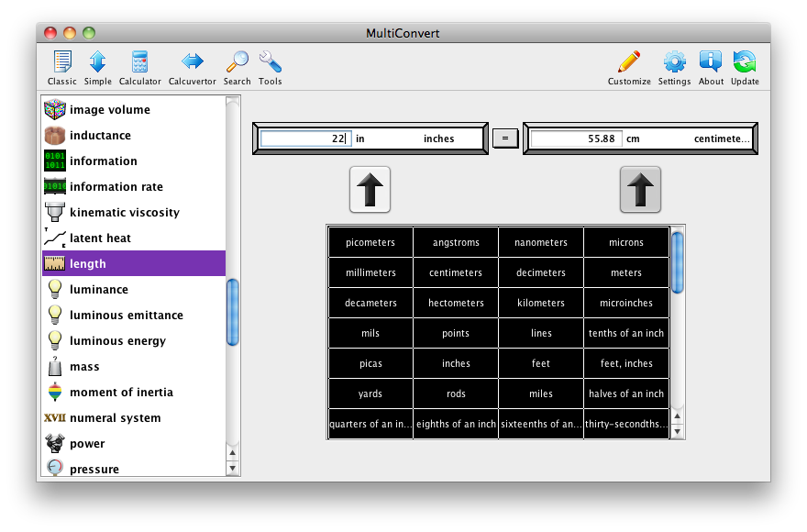
Task: Choose angstroms unit
Action: point(456,242)
